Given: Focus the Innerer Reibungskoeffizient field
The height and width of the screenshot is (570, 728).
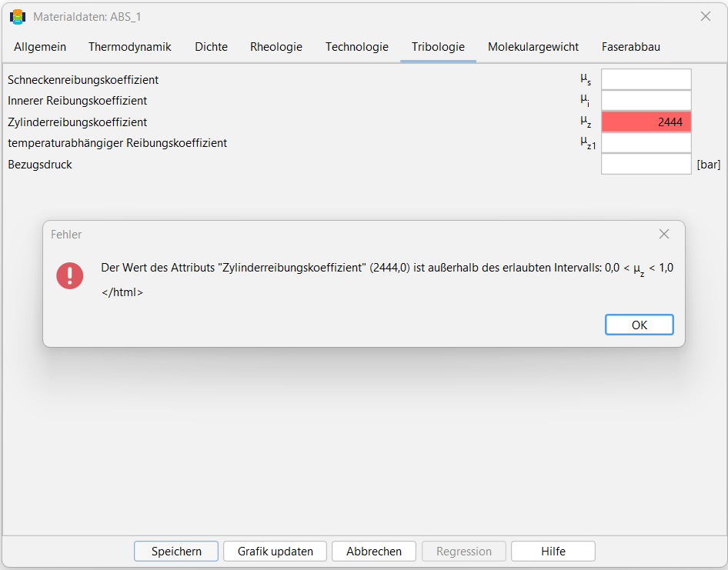Looking at the screenshot, I should (x=646, y=101).
